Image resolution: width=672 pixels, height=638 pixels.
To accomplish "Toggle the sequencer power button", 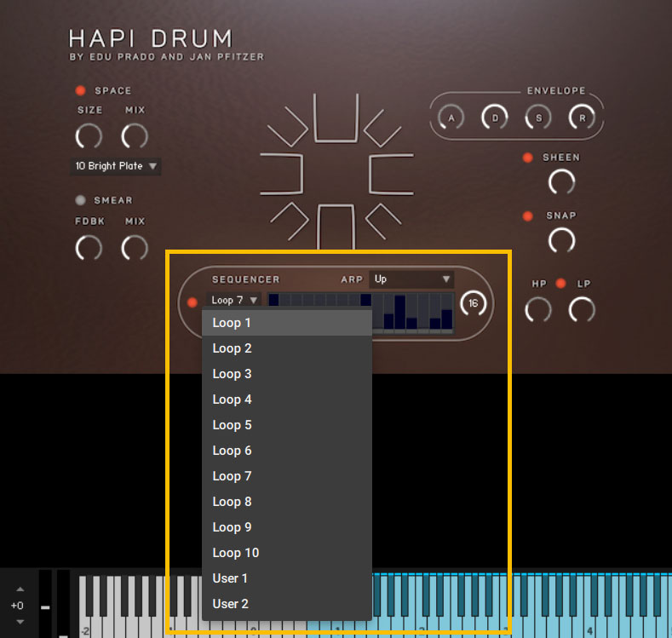I will click(192, 302).
